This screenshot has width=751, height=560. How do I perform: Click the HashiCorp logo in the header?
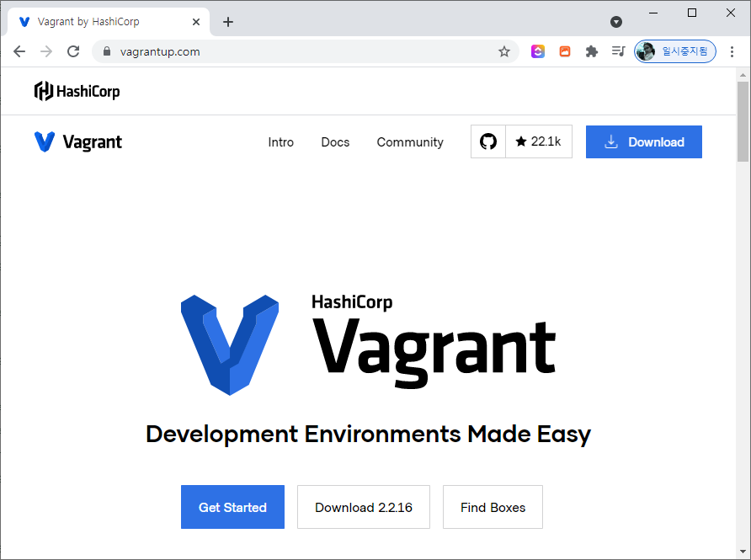coord(77,91)
